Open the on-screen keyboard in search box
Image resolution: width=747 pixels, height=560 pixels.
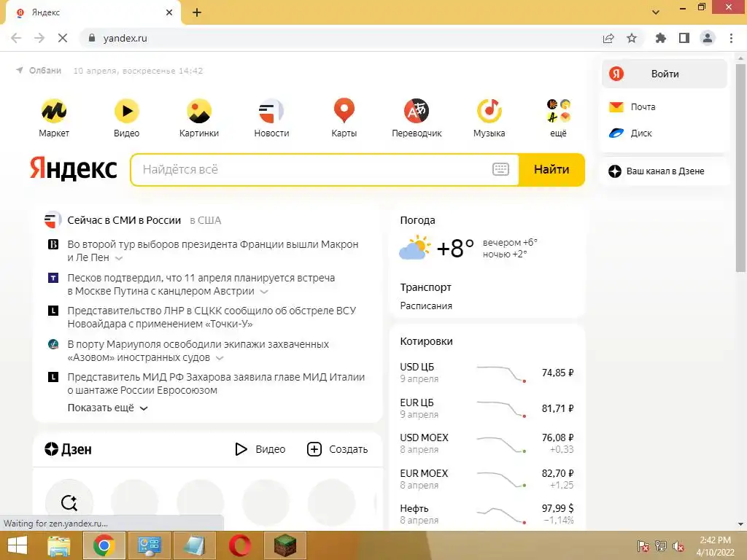coord(500,169)
